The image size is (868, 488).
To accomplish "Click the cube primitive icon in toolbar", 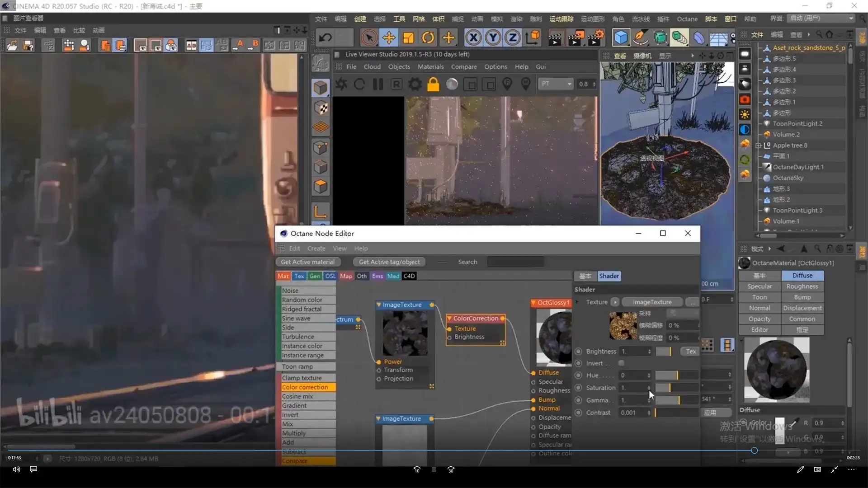I will pyautogui.click(x=621, y=38).
